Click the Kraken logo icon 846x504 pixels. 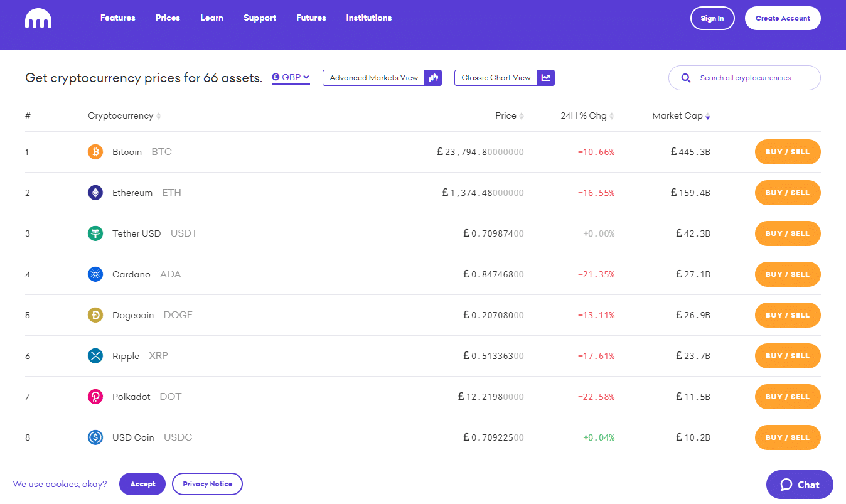tap(38, 19)
